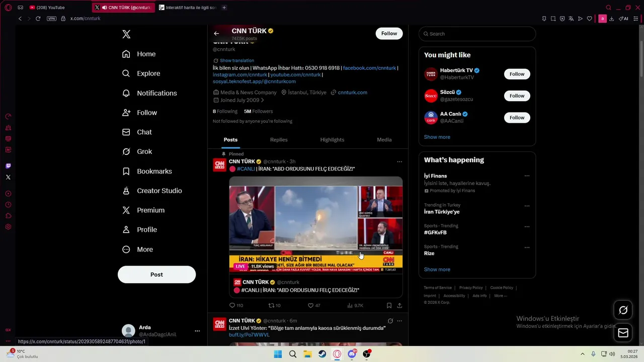Image resolution: width=644 pixels, height=362 pixels.
Task: Follow Habertürk TV
Action: coord(517,74)
